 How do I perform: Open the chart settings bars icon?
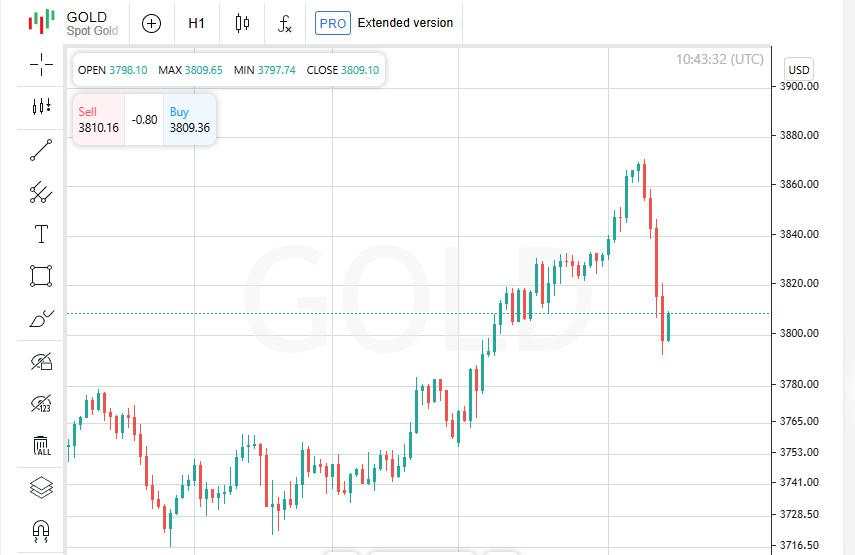click(x=41, y=106)
